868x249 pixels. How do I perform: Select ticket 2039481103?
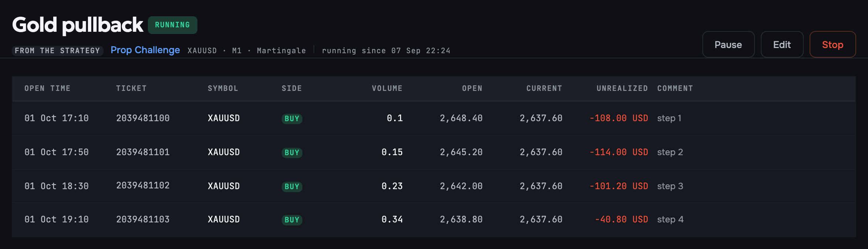(143, 219)
